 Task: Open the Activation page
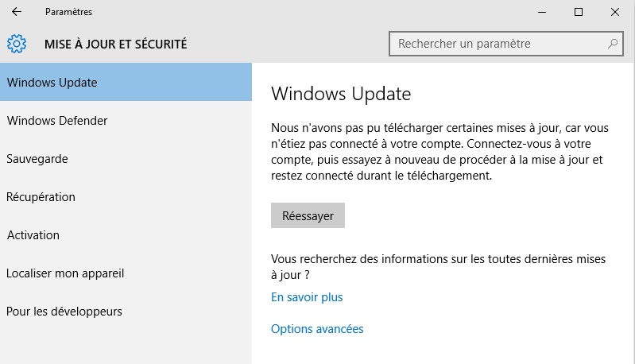pos(126,234)
